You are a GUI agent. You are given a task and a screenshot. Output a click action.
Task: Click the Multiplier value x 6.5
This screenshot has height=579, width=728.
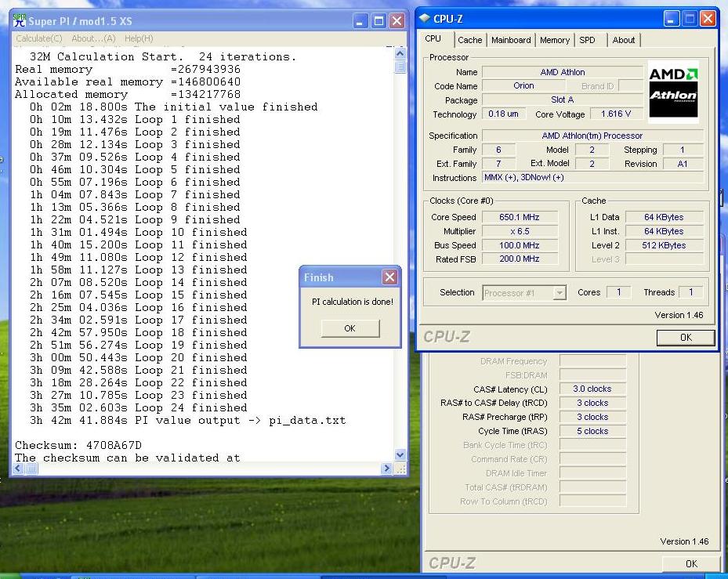click(519, 231)
